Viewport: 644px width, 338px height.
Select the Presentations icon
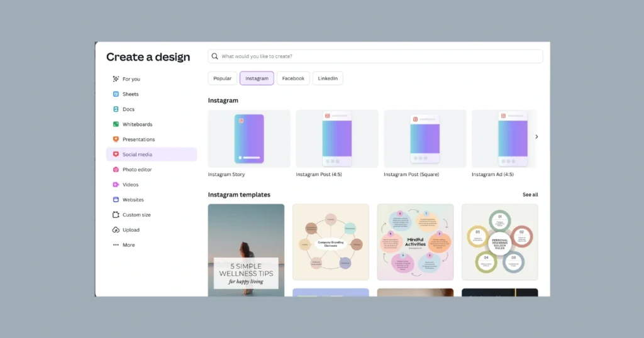(116, 139)
